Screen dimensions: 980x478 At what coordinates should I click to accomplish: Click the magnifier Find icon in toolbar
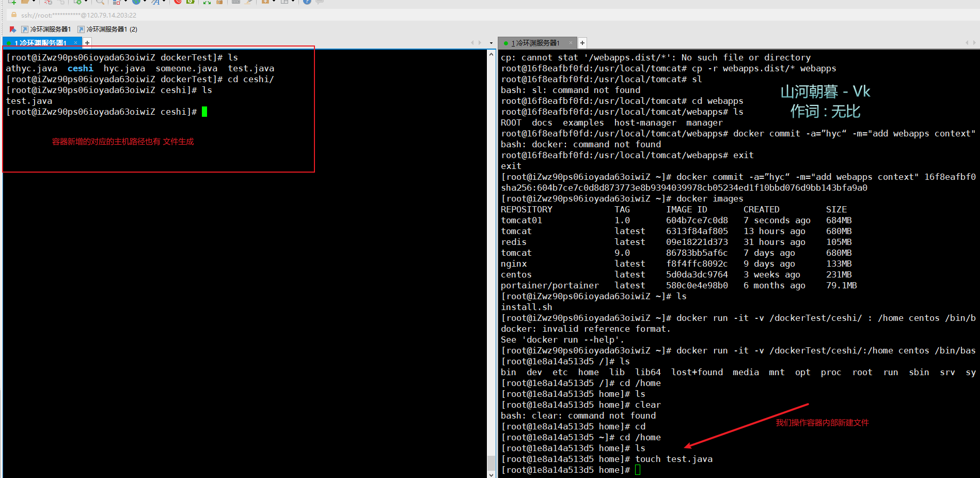[100, 2]
